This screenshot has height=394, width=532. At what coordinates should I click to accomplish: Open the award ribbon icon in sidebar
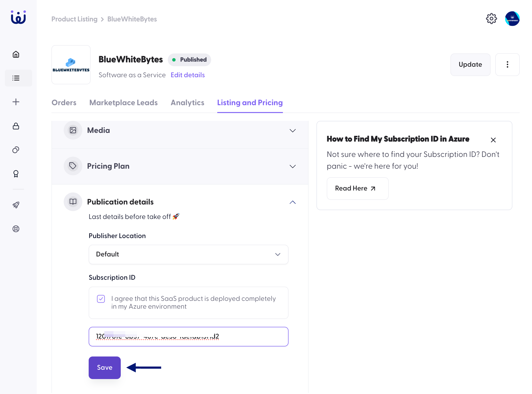16,174
